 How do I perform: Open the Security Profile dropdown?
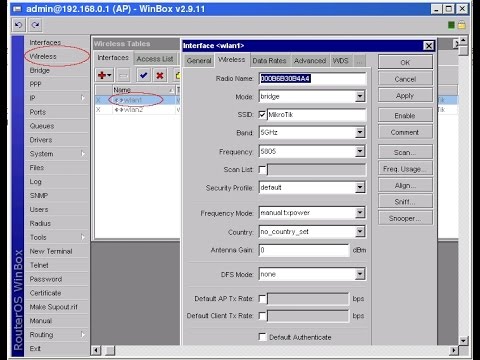pyautogui.click(x=360, y=187)
